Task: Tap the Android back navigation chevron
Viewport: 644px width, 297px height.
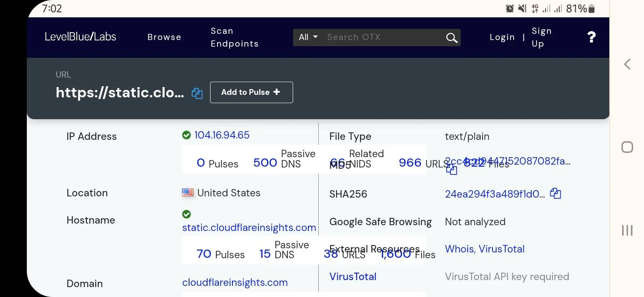Action: (x=627, y=64)
